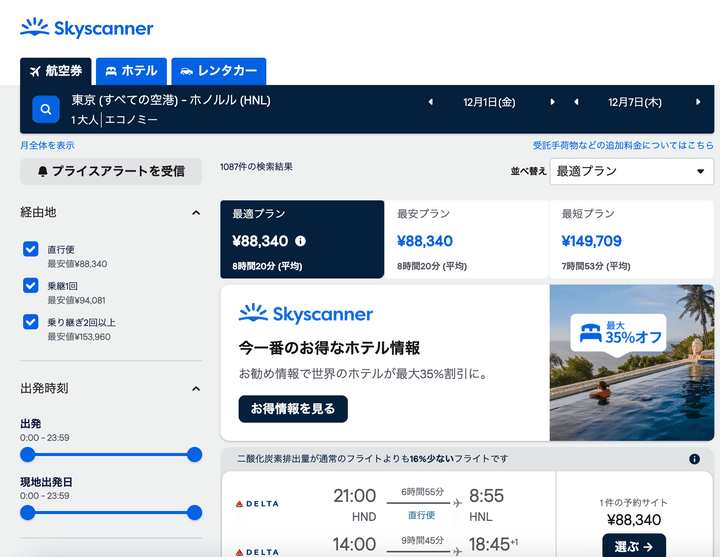Toggle the 乗り継ぎ2回以上 checkbox

tap(31, 322)
